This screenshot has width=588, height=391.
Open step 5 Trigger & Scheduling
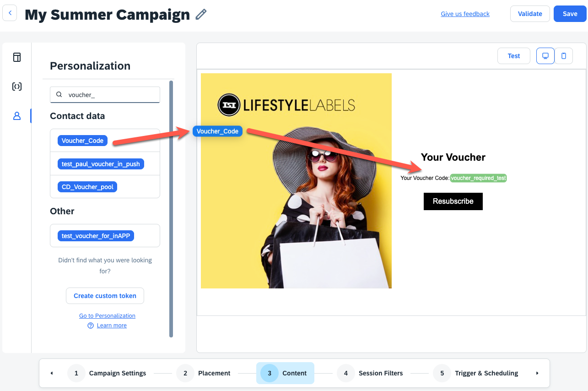point(476,373)
